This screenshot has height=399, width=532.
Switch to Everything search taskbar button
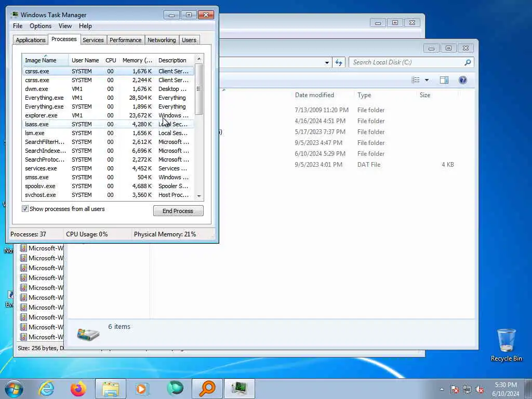point(207,389)
